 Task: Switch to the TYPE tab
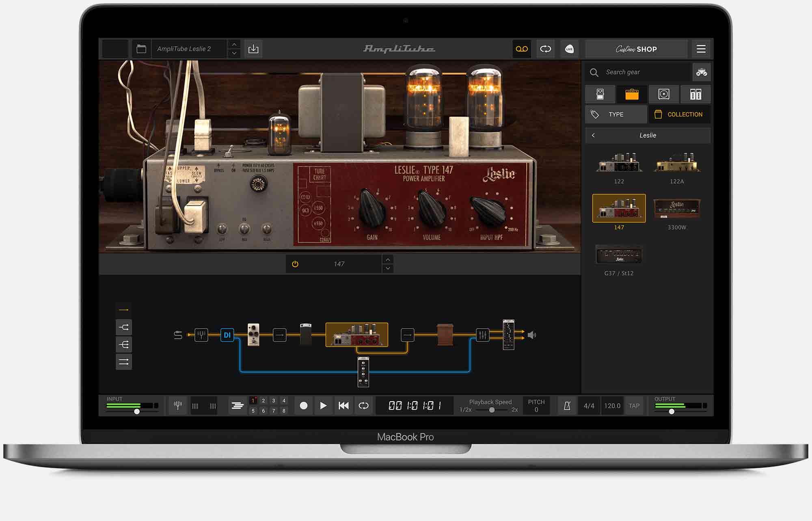615,114
